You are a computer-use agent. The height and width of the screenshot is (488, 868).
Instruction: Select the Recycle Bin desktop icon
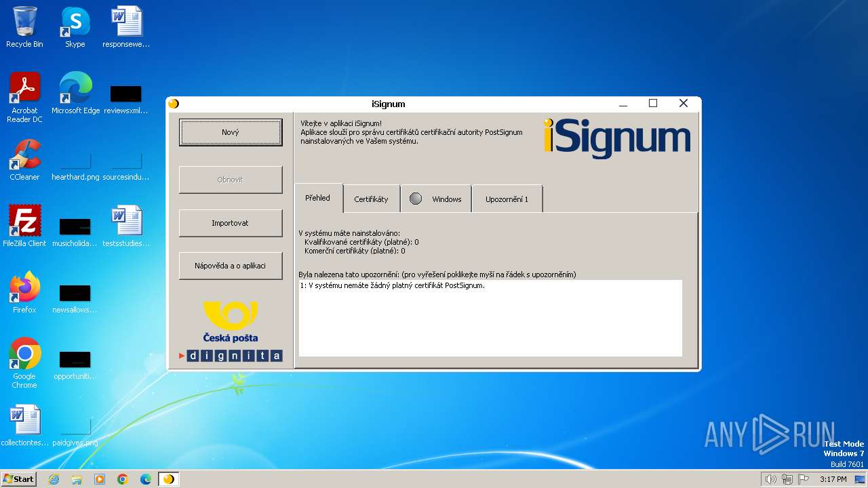[x=24, y=27]
